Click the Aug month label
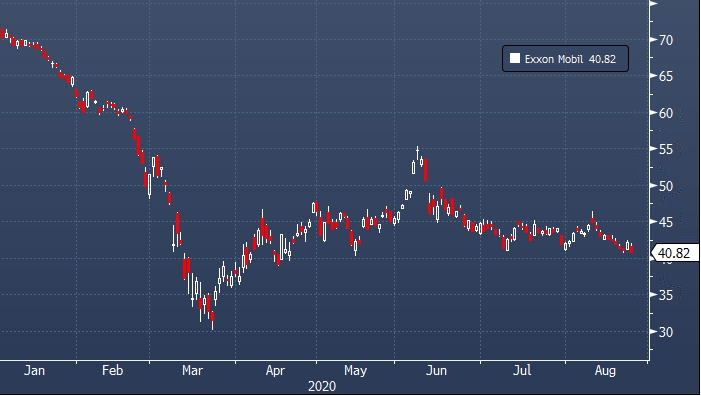 click(605, 371)
